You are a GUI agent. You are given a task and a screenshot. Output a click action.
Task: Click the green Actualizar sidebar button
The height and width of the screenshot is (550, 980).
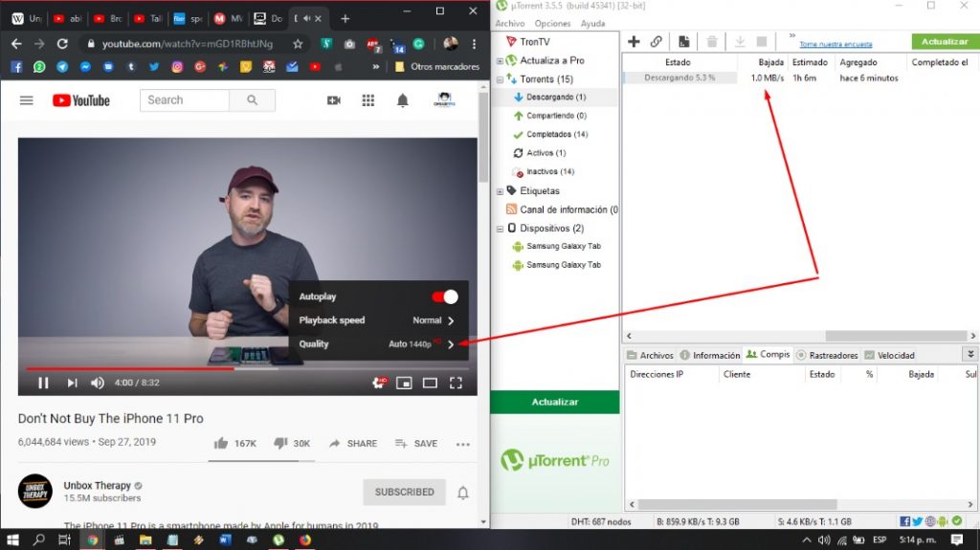(x=555, y=402)
